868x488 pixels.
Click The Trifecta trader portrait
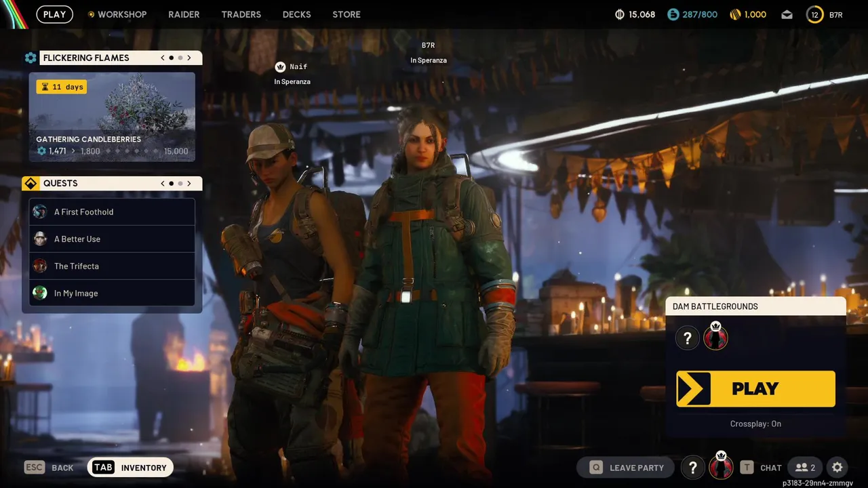40,266
